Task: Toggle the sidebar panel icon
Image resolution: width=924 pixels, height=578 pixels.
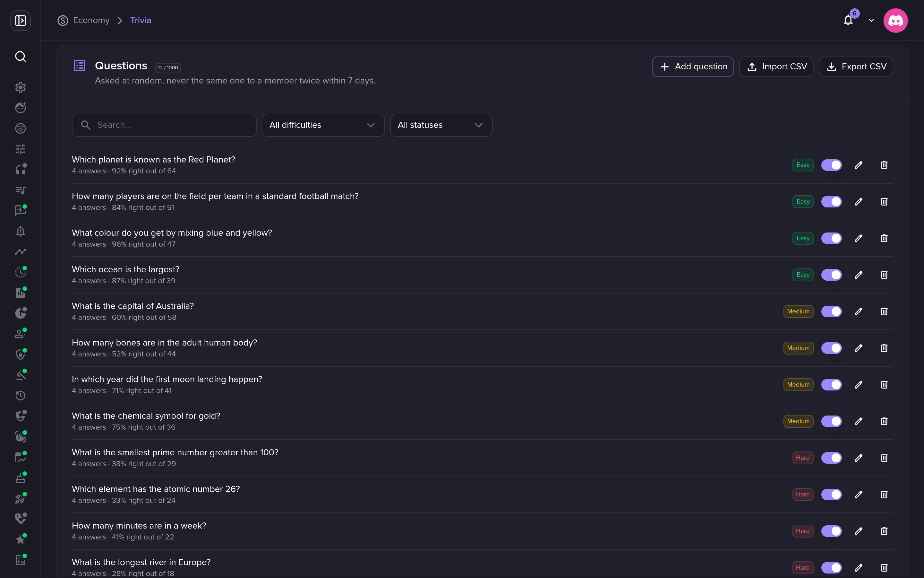Action: click(20, 20)
